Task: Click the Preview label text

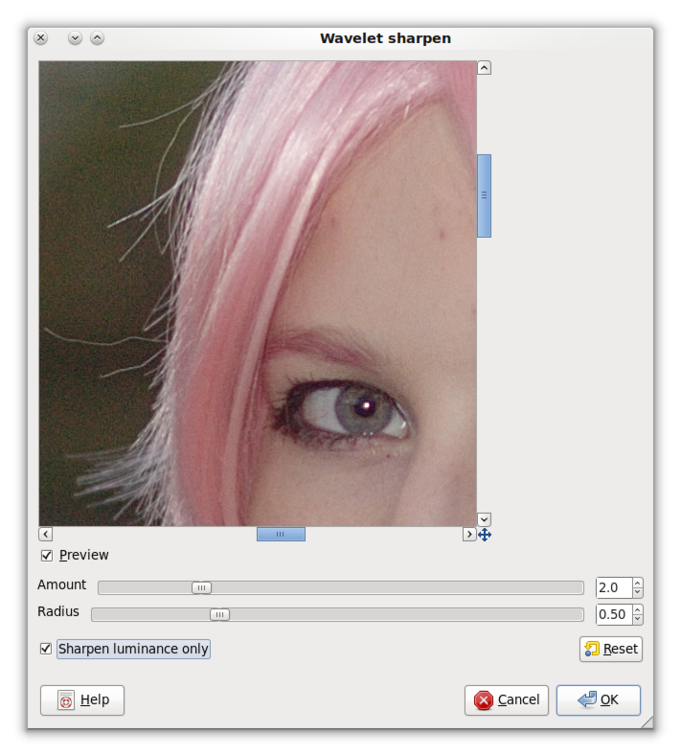Action: coord(84,555)
